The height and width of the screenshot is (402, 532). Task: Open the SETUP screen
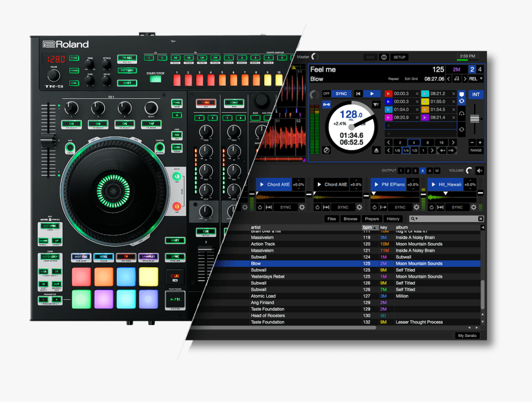[x=399, y=57]
